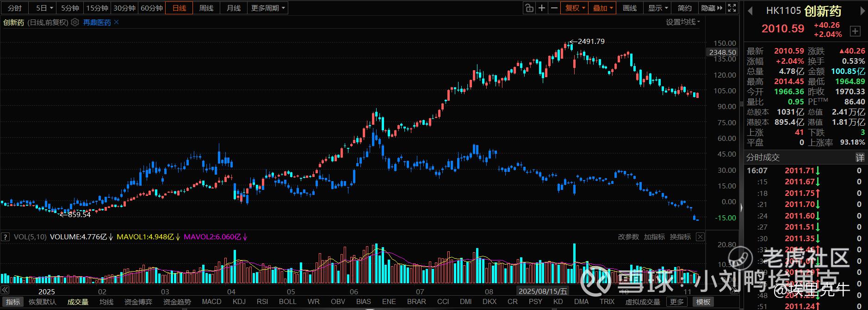The width and height of the screenshot is (868, 310).
Task: Click 改参数 to edit parameters
Action: (628, 237)
